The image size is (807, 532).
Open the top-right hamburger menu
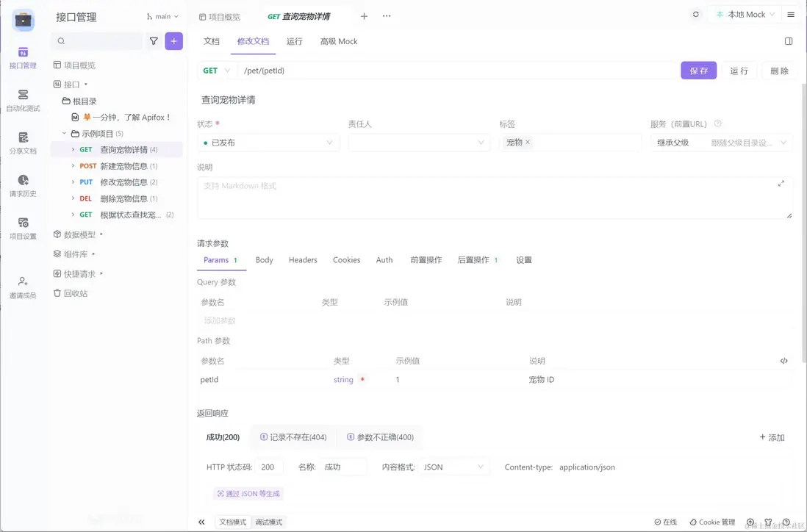791,15
